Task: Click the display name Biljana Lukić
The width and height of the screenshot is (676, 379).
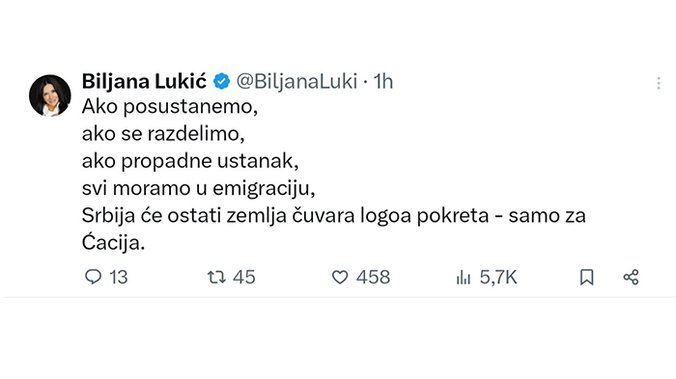Action: (x=144, y=81)
